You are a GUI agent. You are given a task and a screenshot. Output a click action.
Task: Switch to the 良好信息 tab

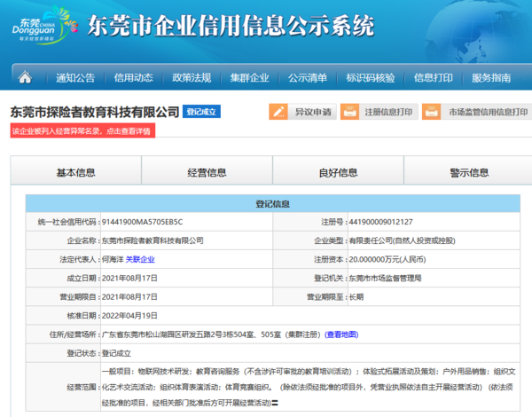339,172
